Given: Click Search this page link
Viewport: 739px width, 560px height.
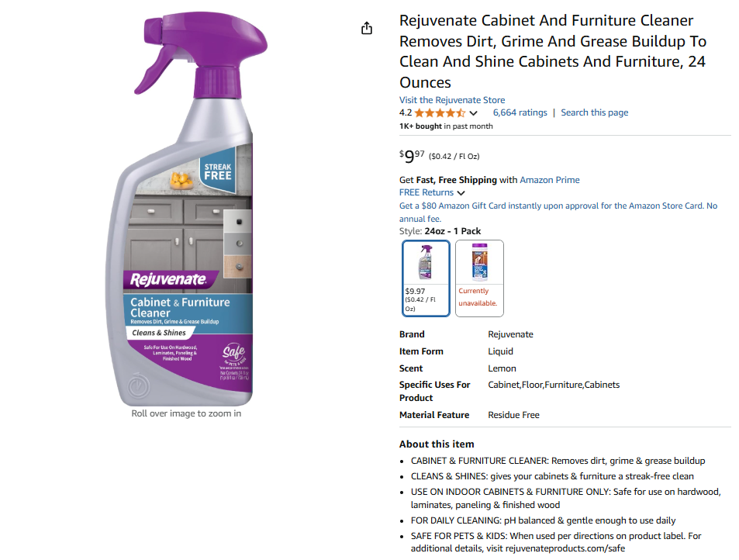Looking at the screenshot, I should [x=594, y=112].
